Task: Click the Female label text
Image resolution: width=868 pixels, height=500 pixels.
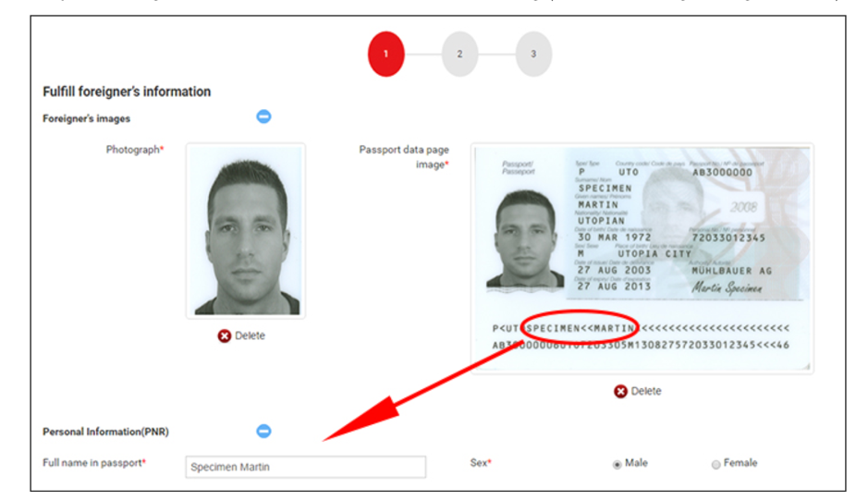Action: (740, 463)
